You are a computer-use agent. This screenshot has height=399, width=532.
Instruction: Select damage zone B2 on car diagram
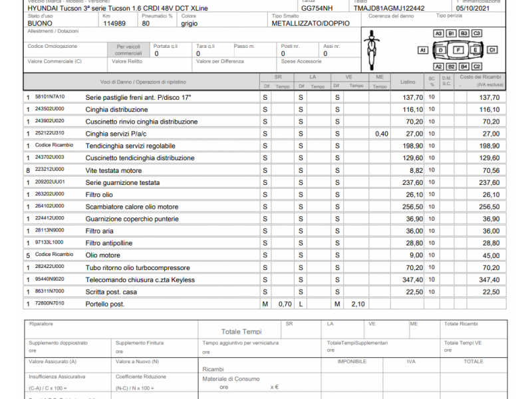pyautogui.click(x=451, y=66)
